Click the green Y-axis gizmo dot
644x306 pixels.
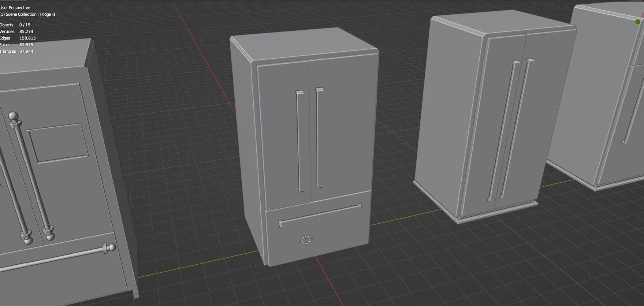point(638,22)
